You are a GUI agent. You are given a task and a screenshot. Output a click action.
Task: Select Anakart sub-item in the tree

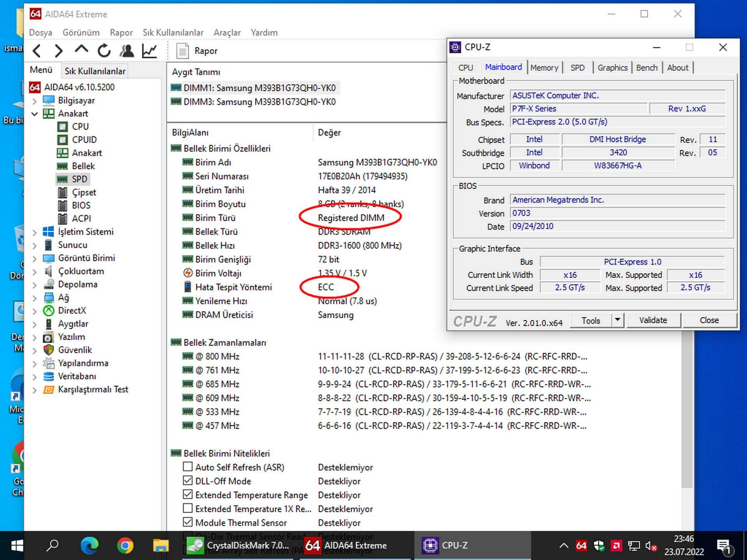(87, 153)
